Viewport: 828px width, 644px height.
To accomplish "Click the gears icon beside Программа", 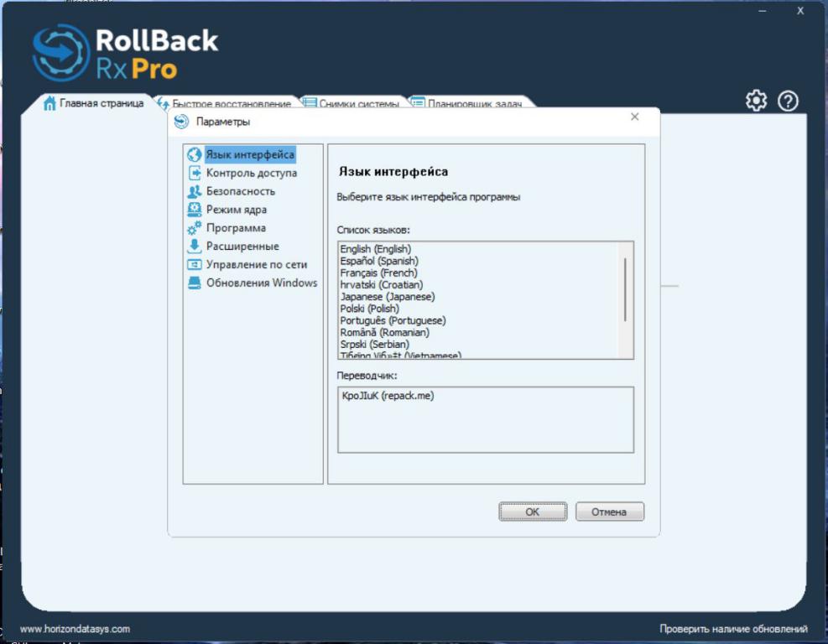I will point(195,228).
